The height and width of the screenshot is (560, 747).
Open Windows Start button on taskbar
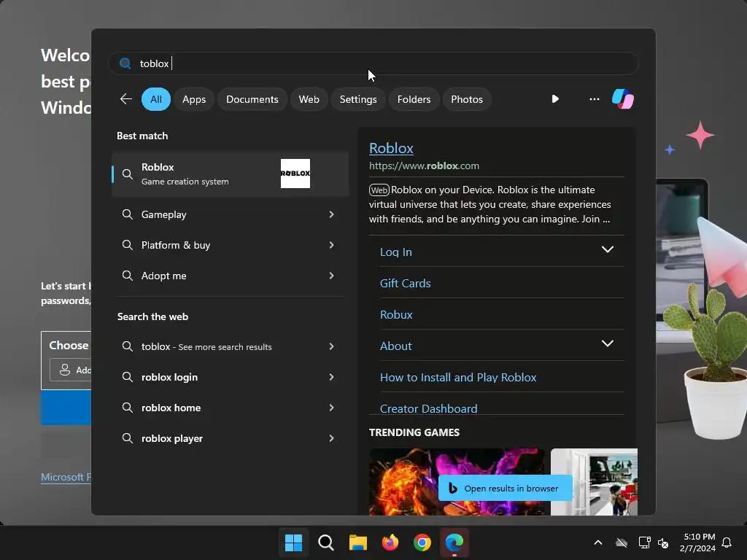[x=293, y=542]
